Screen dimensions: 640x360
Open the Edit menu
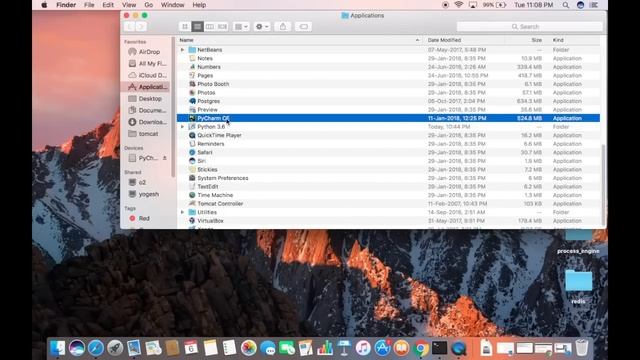[x=108, y=5]
